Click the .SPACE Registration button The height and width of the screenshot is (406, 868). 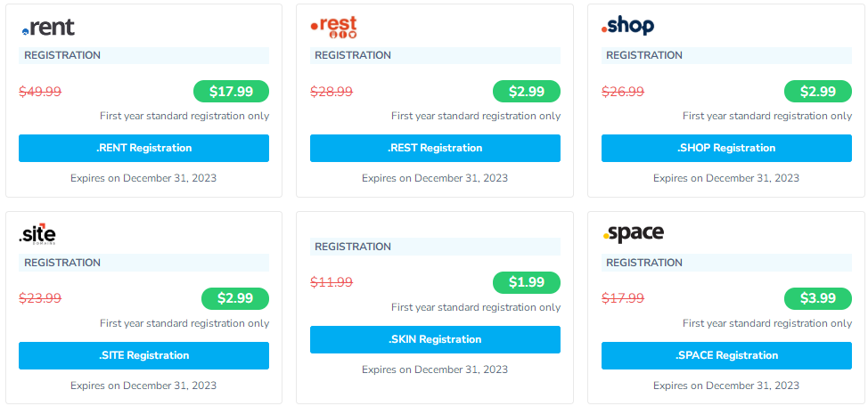[726, 355]
